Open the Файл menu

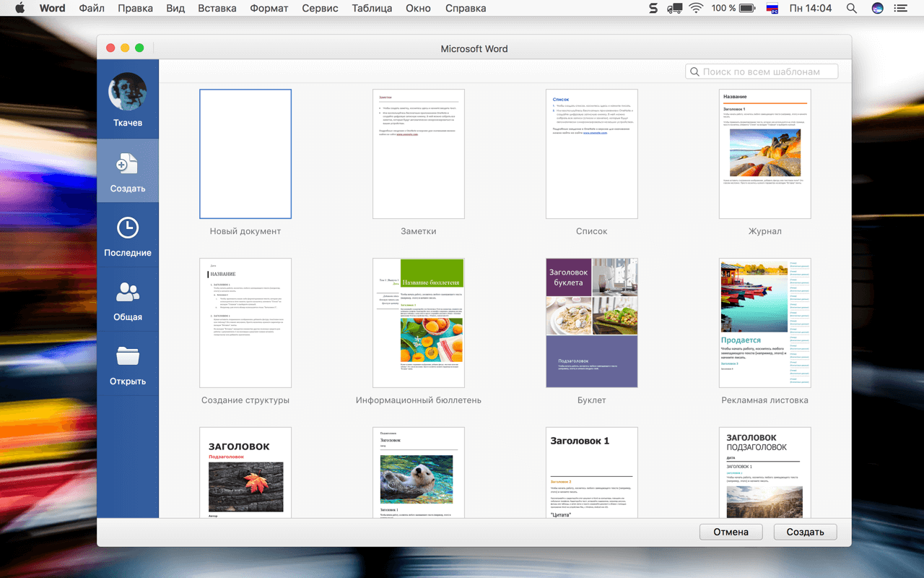tap(92, 9)
